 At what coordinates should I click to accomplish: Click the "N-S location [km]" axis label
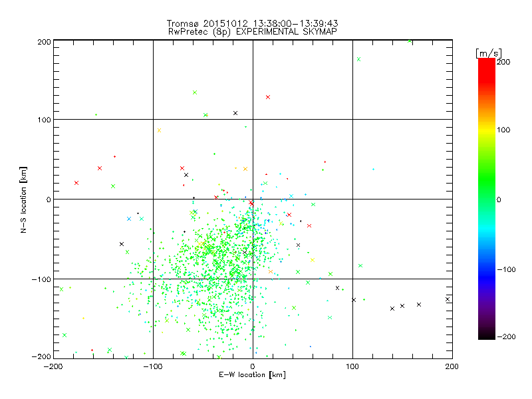[x=23, y=200]
